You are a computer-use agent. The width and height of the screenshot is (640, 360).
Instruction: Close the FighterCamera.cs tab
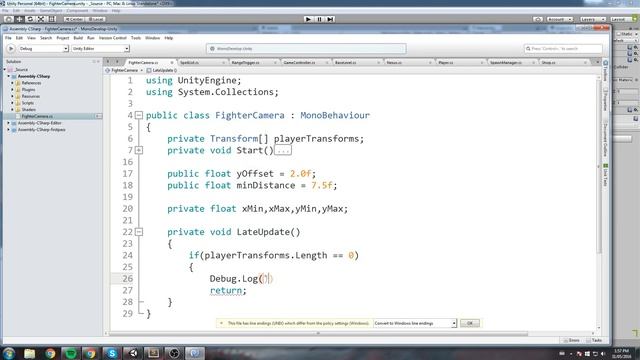[x=172, y=62]
